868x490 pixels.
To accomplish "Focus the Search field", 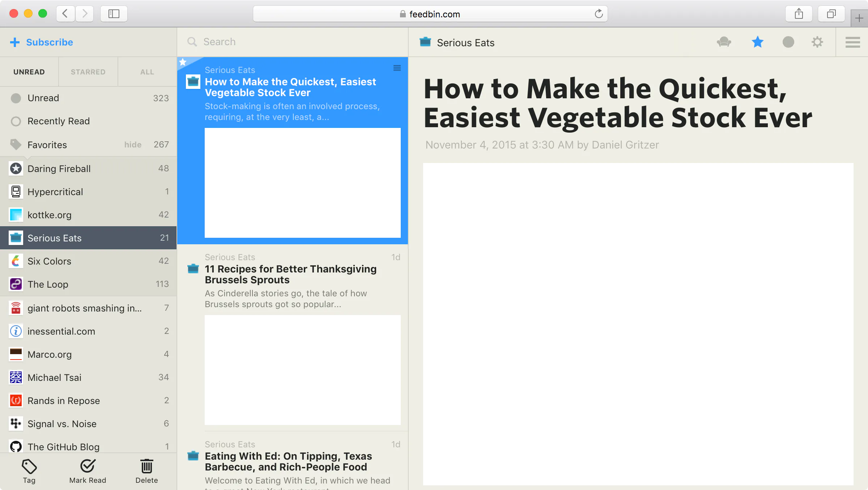I will coord(293,42).
